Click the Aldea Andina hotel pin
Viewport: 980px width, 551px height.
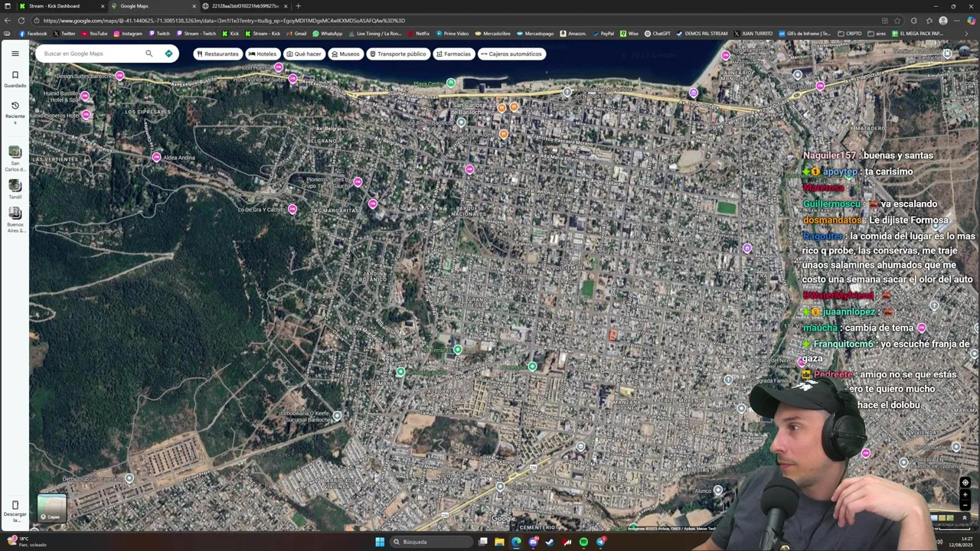click(x=156, y=157)
